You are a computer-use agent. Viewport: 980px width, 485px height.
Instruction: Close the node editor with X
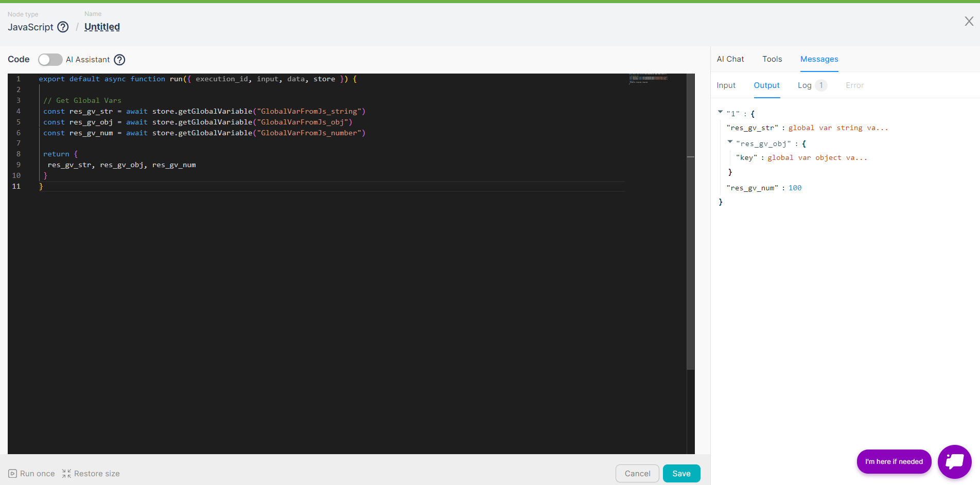(x=969, y=21)
